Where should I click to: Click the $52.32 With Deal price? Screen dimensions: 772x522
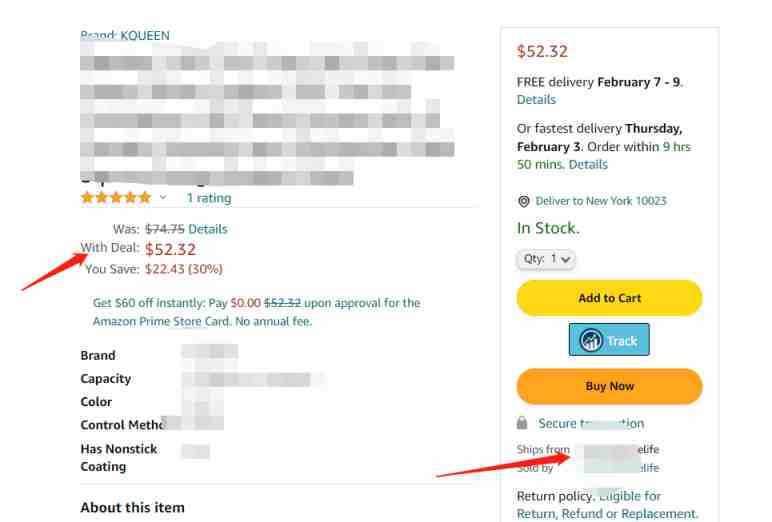170,249
